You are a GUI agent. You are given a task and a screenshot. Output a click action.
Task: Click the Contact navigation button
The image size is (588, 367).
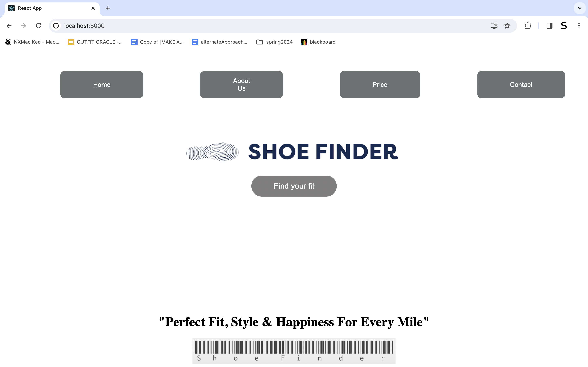click(x=521, y=84)
